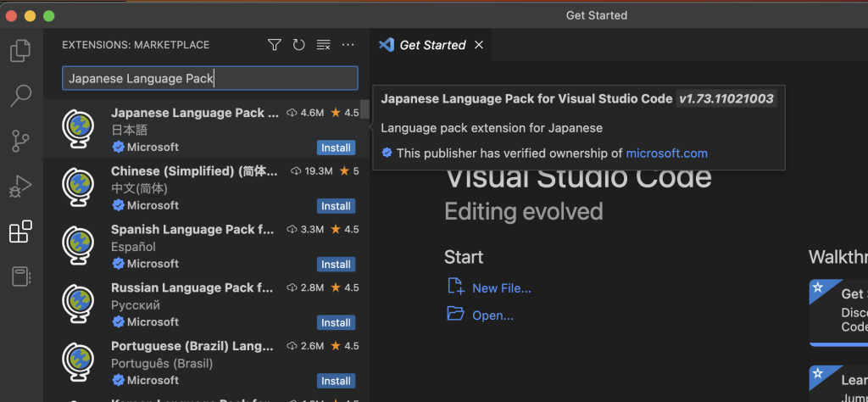Open the Learn walkthrough card star icon
This screenshot has width=868, height=402.
pos(818,374)
